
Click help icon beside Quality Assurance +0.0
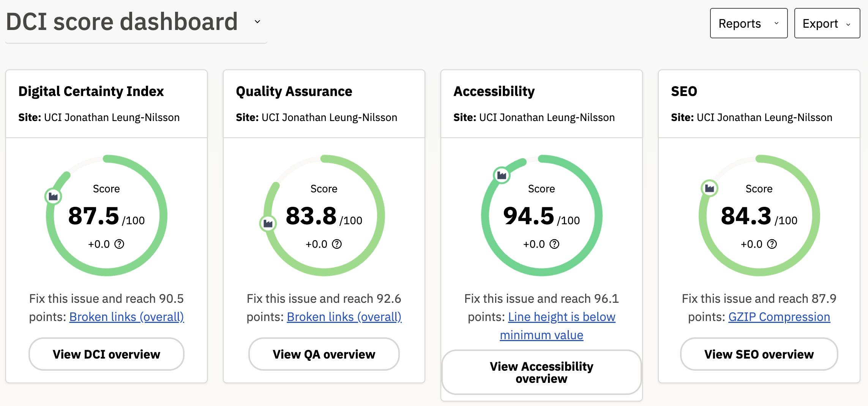[x=337, y=244]
